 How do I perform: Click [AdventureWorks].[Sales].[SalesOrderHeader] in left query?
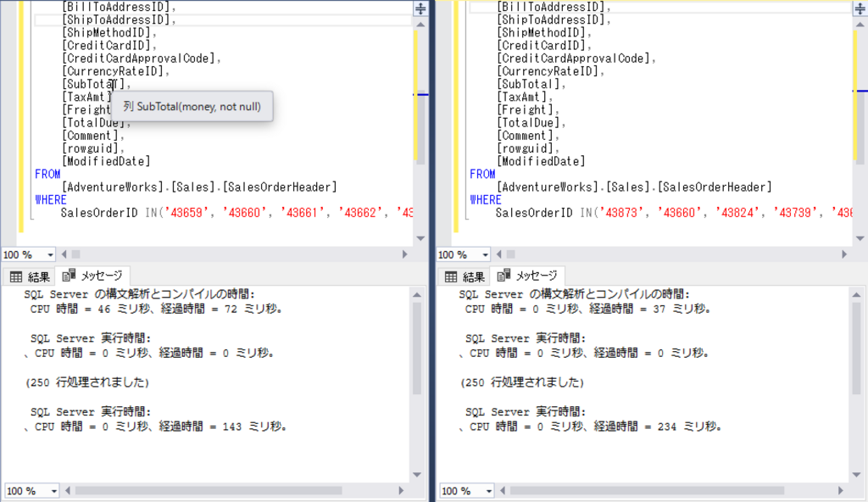coord(199,187)
